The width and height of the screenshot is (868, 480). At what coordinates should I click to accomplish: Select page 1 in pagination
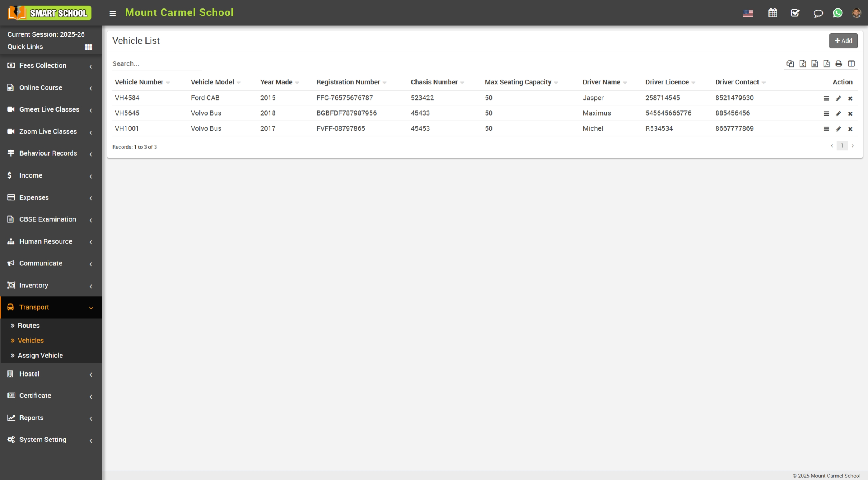842,146
